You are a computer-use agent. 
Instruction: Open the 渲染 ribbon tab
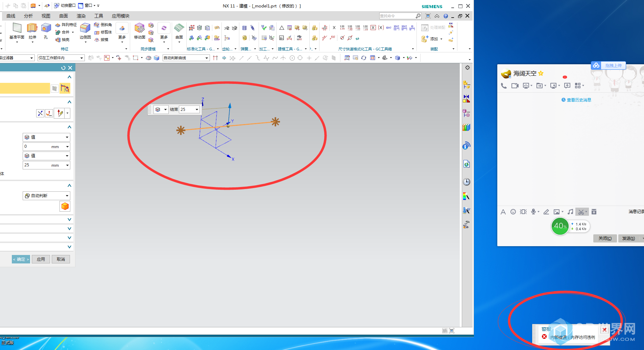[x=81, y=16]
